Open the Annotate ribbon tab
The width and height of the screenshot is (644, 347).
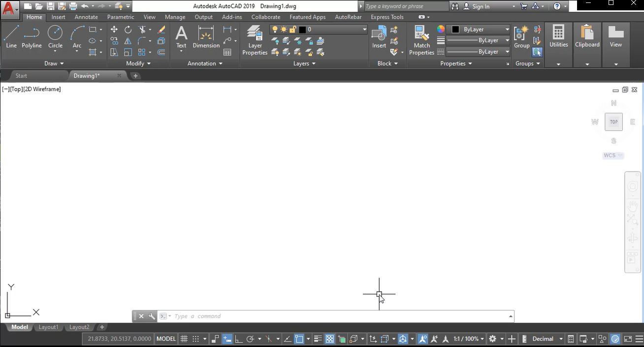[x=86, y=17]
